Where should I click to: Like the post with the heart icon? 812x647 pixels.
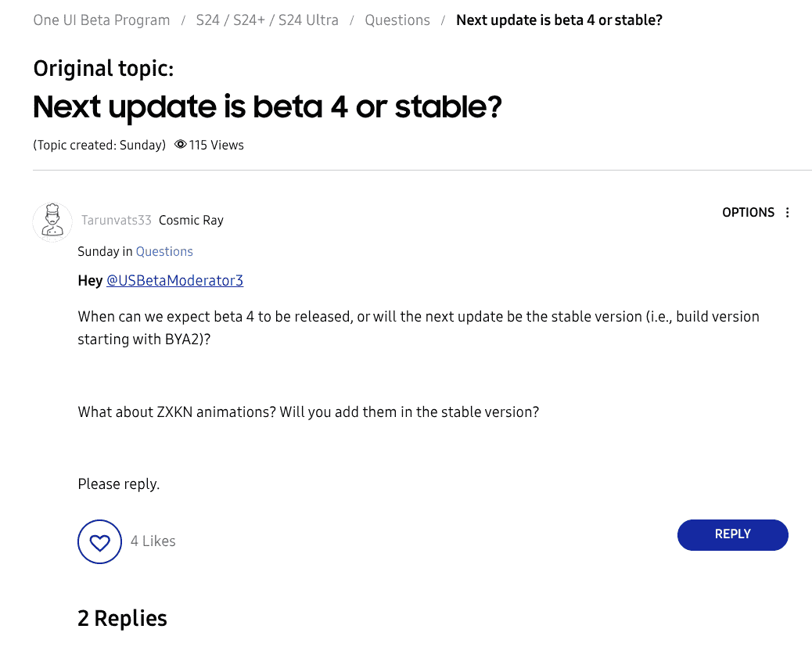[x=100, y=541]
